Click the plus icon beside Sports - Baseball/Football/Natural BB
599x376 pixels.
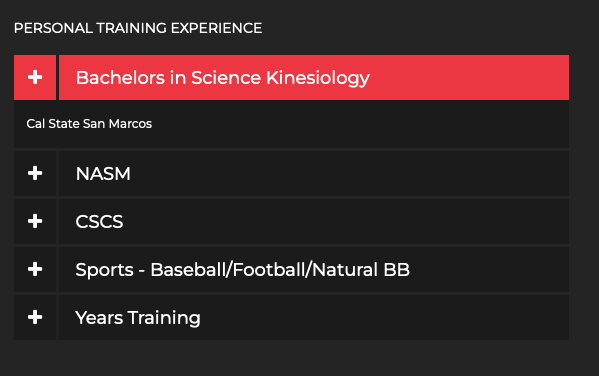[35, 269]
